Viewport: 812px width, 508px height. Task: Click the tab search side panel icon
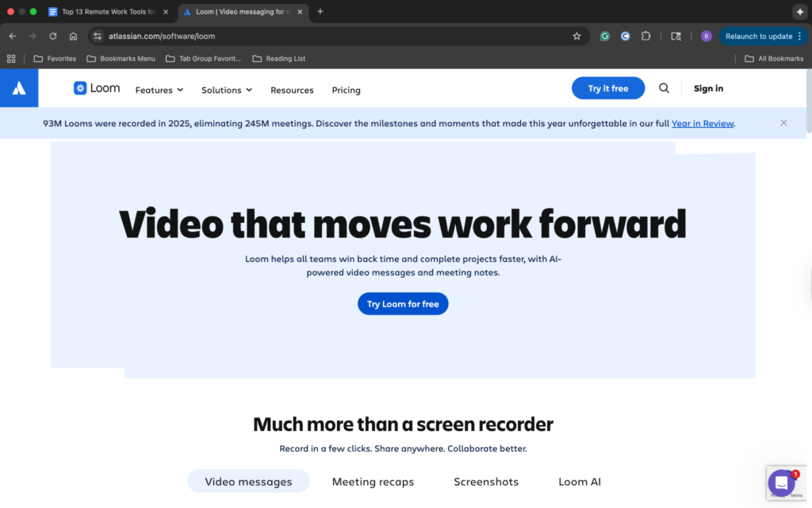coord(676,37)
